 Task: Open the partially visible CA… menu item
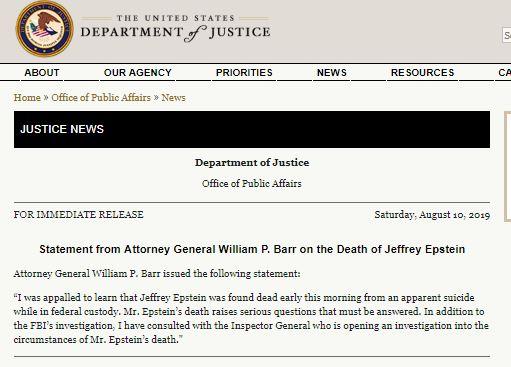point(504,72)
